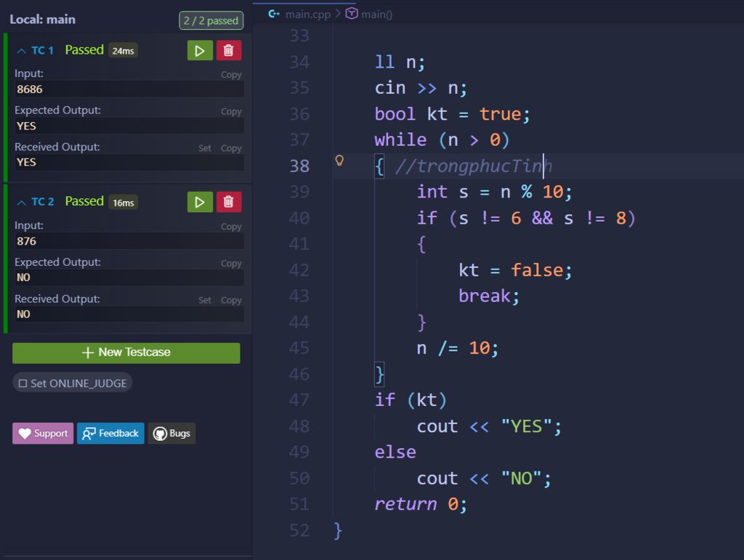Viewport: 744px width, 560px height.
Task: Click TC 1 received output YES field
Action: (x=129, y=162)
